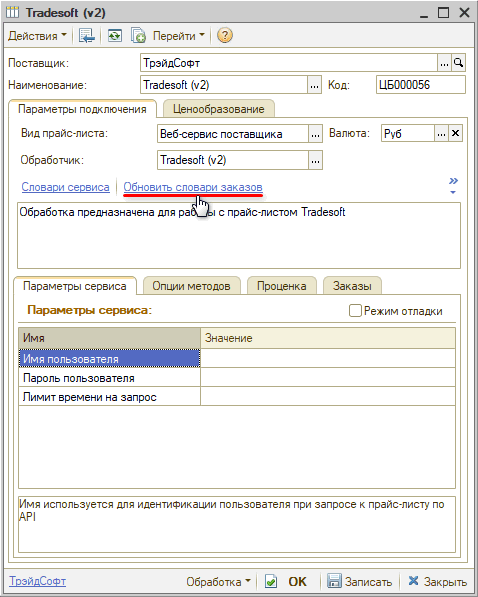Enable the Режим отладки checkbox

point(355,311)
